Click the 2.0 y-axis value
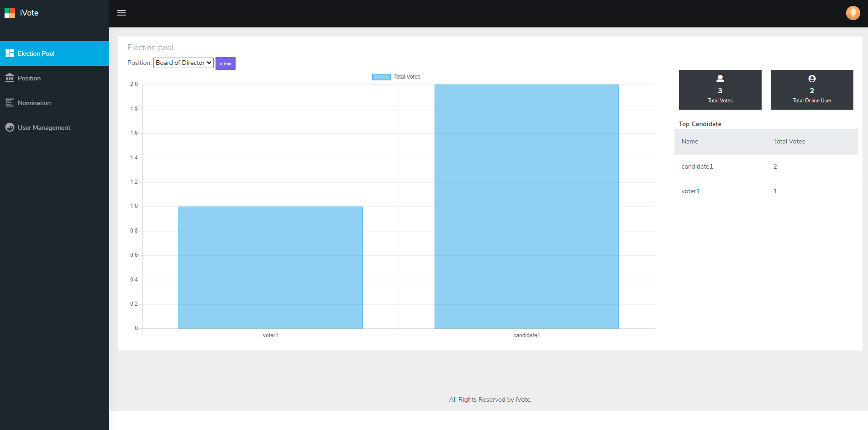 pyautogui.click(x=134, y=84)
